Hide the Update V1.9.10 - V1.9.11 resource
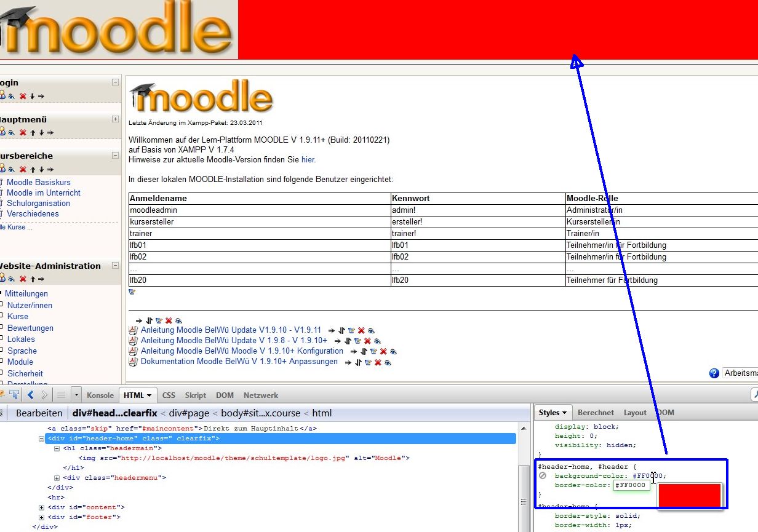Viewport: 758px width, 532px height. click(x=371, y=330)
